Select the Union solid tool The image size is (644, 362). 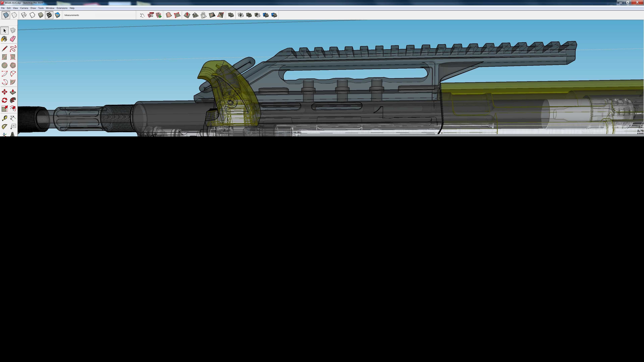point(249,15)
